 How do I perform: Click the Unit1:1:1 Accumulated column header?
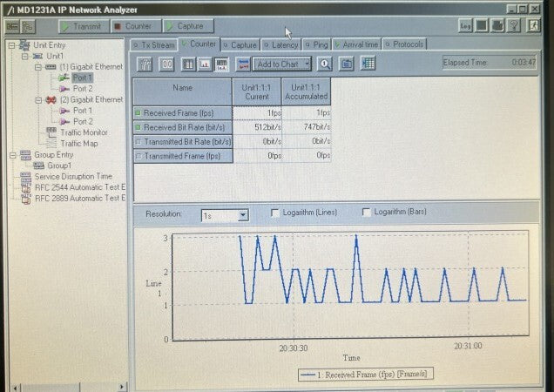[x=306, y=92]
